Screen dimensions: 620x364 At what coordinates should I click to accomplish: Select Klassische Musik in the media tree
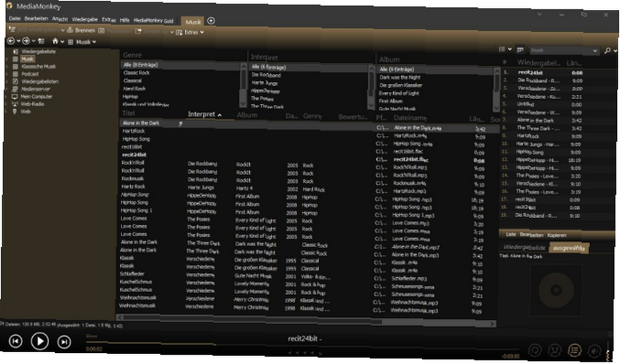tap(38, 66)
